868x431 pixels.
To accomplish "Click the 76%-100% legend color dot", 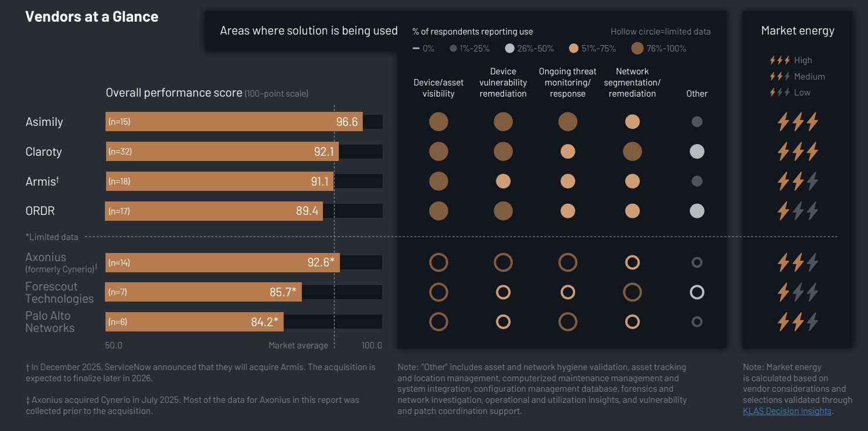I will (x=637, y=49).
